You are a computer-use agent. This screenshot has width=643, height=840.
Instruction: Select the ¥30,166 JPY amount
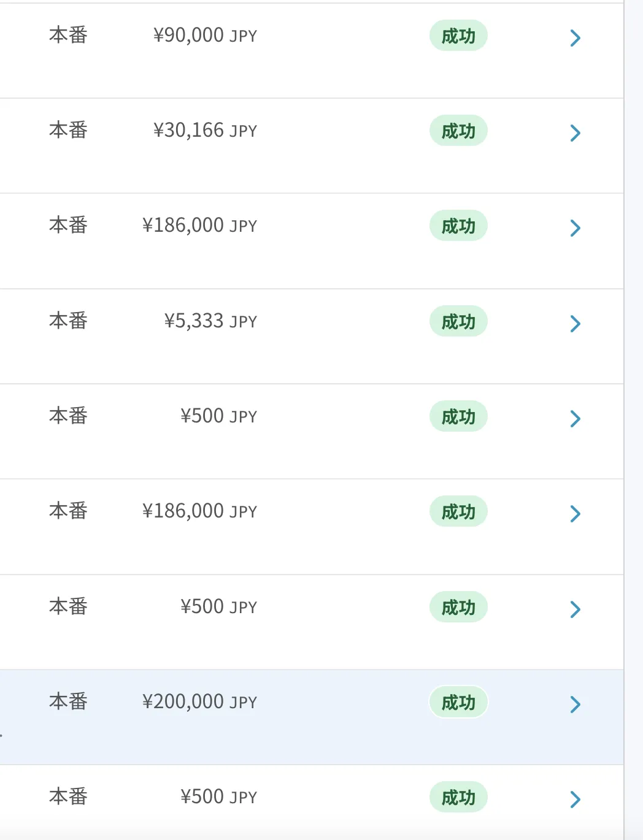coord(205,131)
